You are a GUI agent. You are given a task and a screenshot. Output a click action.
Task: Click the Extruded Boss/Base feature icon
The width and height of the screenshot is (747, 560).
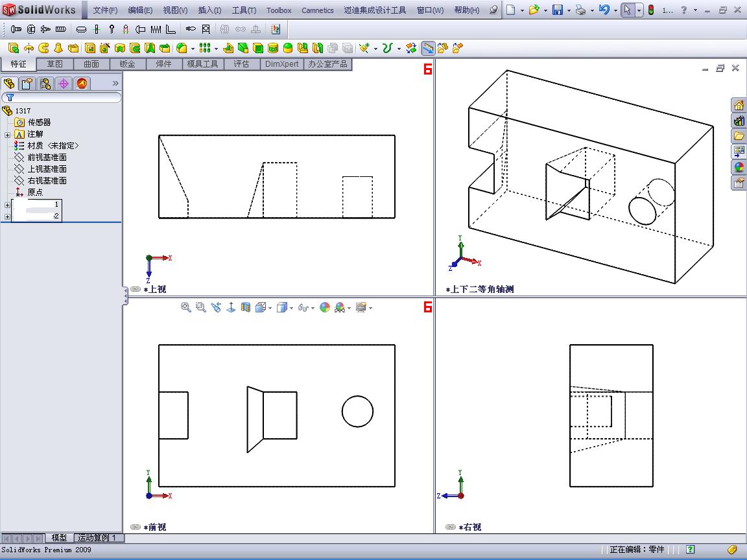14,47
